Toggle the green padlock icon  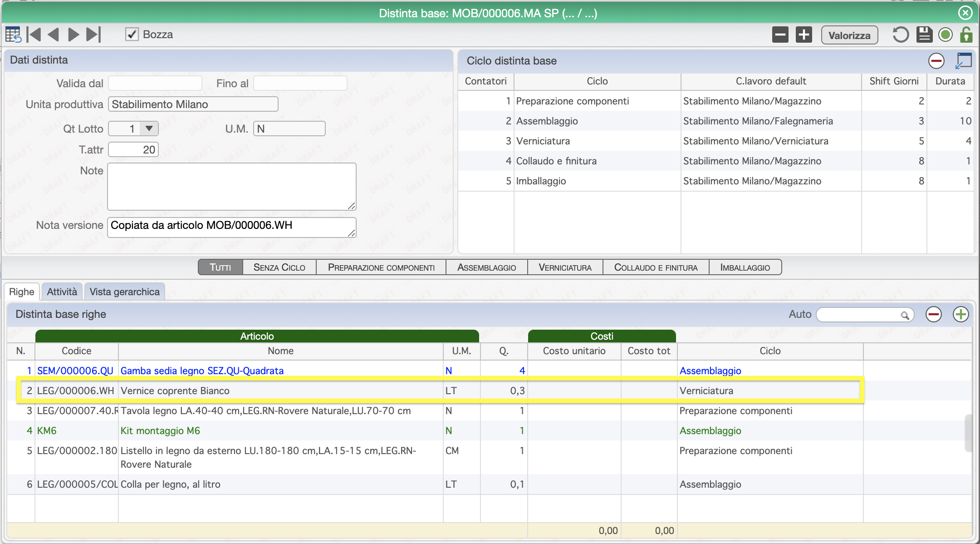966,35
